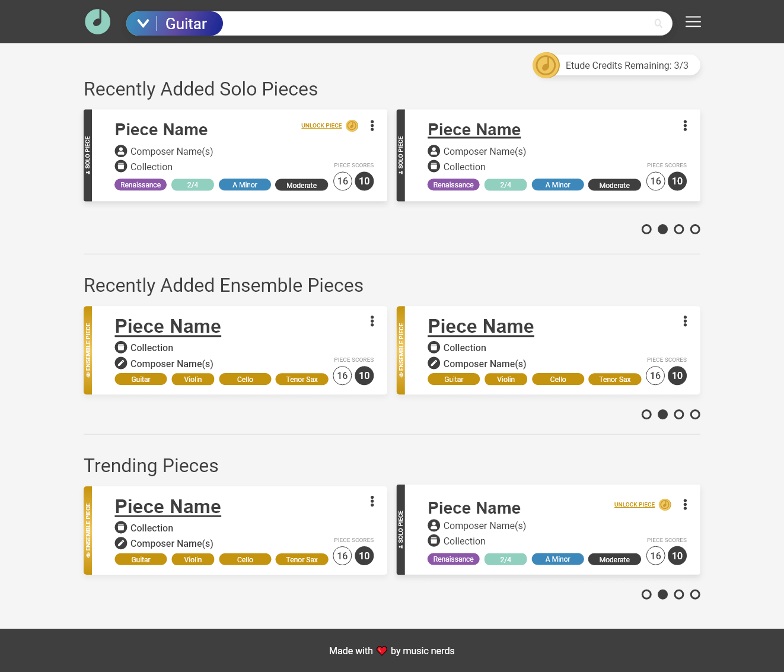Click the search magnifier icon
Screen dimensions: 784x672
[658, 24]
